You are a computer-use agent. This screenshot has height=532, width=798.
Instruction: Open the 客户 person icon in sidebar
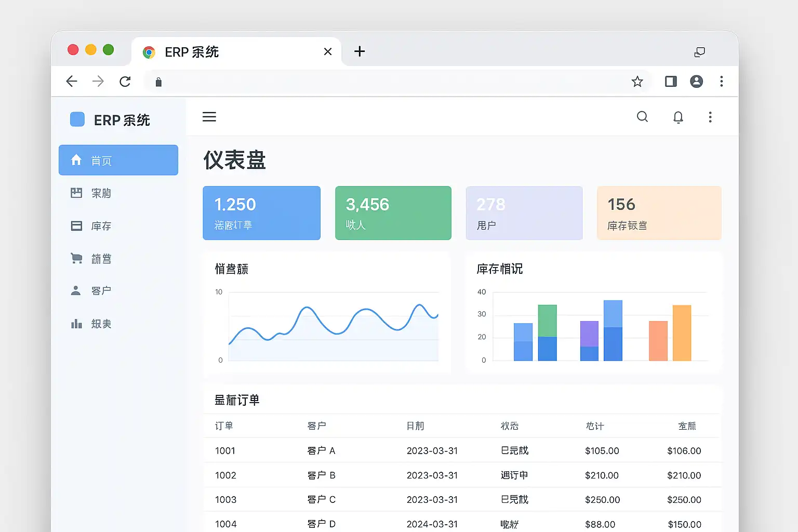click(x=76, y=290)
